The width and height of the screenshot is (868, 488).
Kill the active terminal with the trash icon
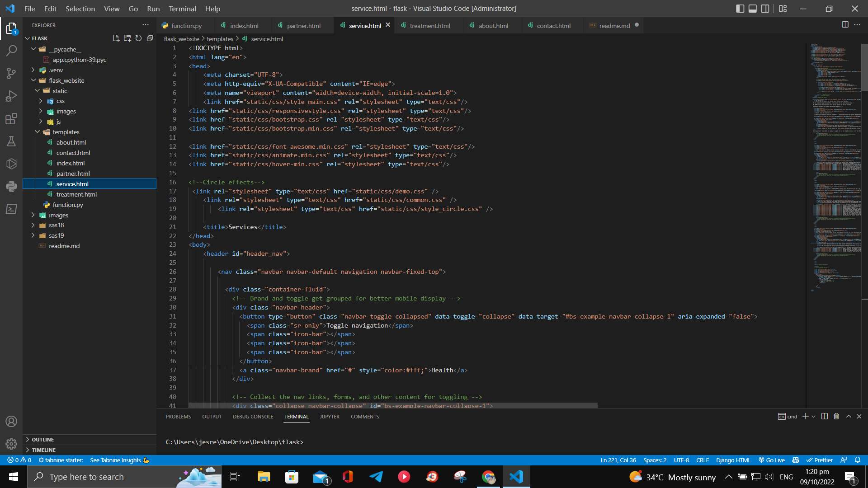click(x=836, y=416)
